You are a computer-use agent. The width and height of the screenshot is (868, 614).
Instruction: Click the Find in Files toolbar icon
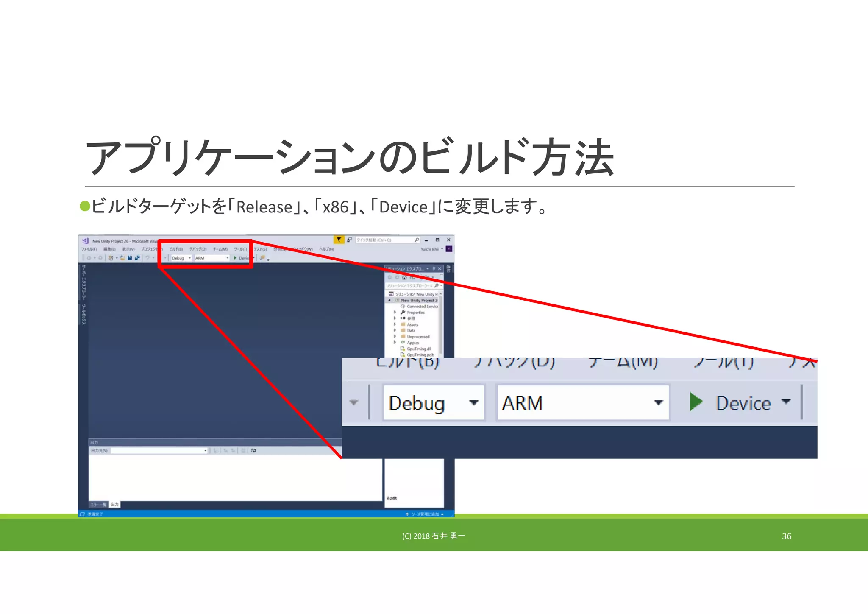[x=262, y=258]
